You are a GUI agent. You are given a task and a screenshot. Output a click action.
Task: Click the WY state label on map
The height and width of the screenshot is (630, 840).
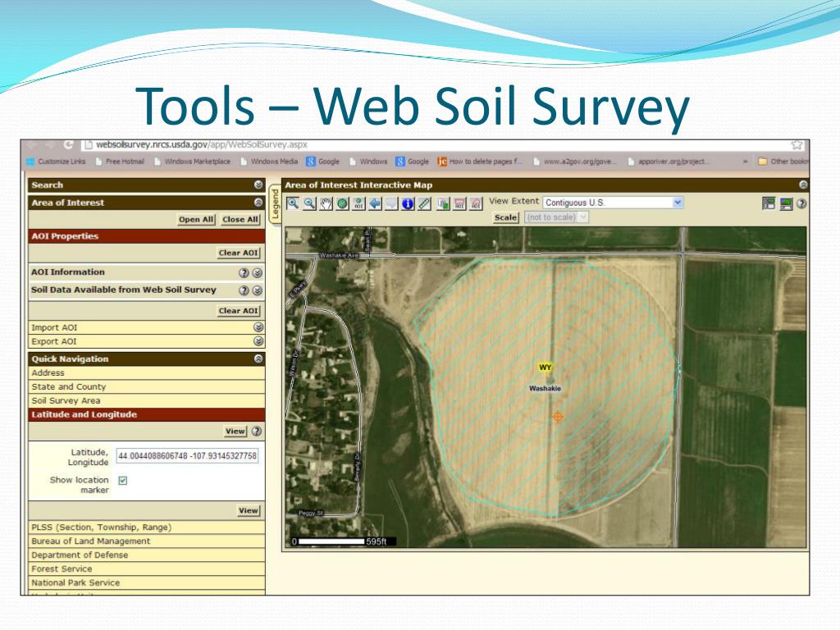coord(545,367)
